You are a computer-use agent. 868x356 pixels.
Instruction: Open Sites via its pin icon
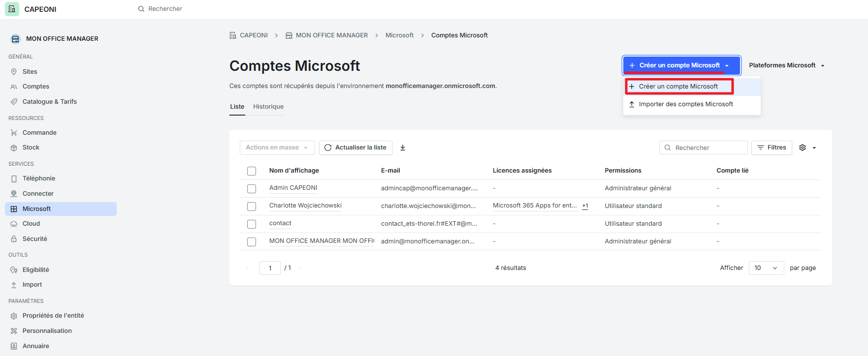click(x=14, y=72)
